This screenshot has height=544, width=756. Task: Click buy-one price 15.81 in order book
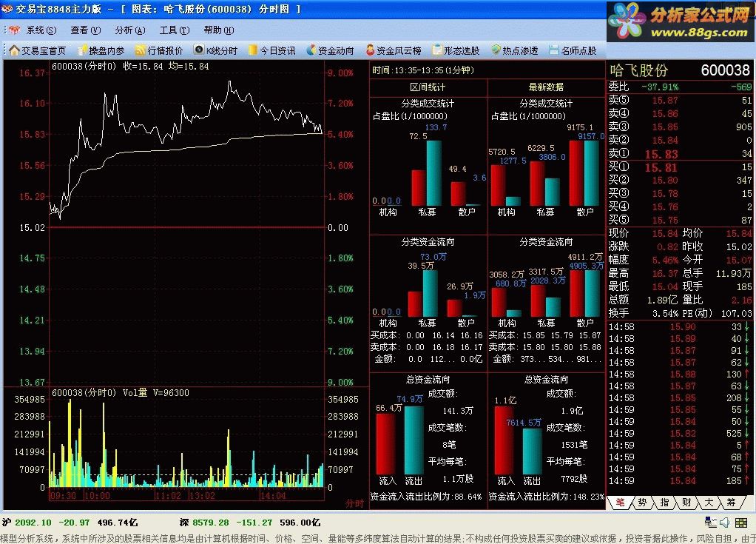pyautogui.click(x=661, y=168)
